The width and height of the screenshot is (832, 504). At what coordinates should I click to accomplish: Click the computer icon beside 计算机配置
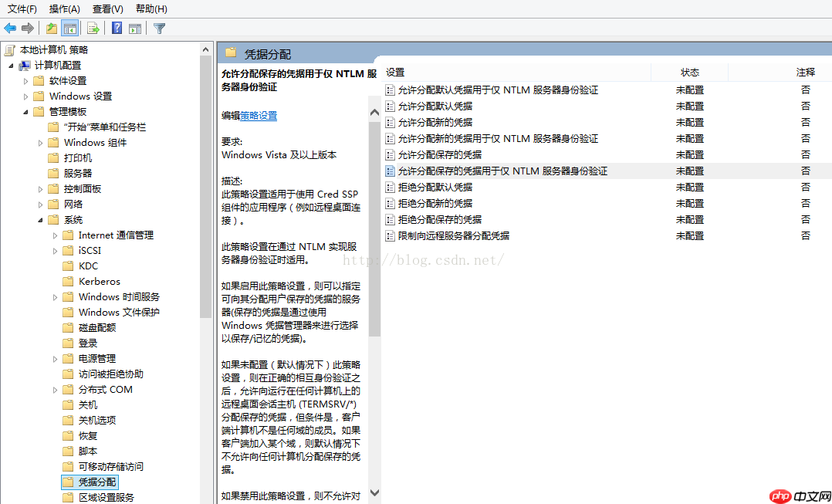tap(24, 65)
